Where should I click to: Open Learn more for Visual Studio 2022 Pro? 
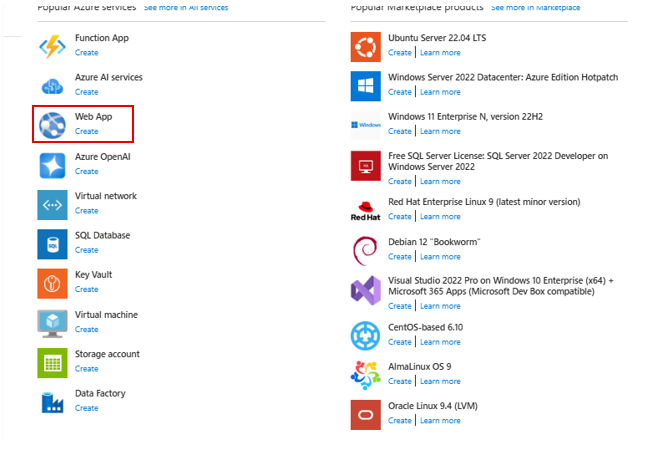click(440, 306)
